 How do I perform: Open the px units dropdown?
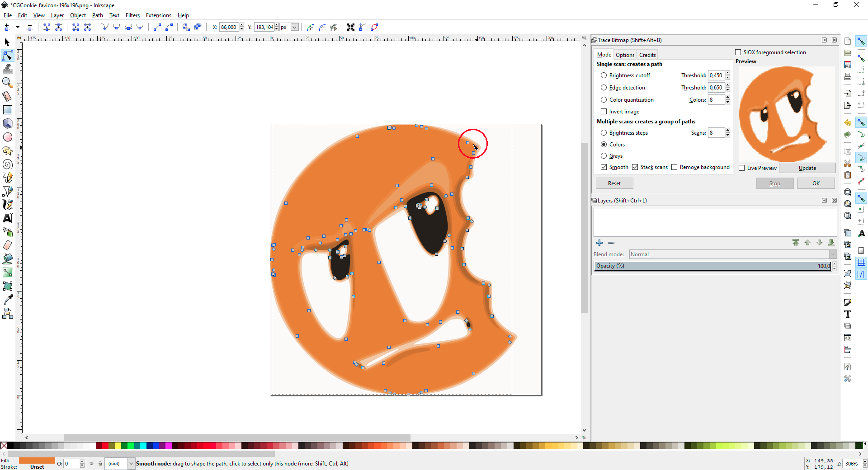pyautogui.click(x=294, y=27)
